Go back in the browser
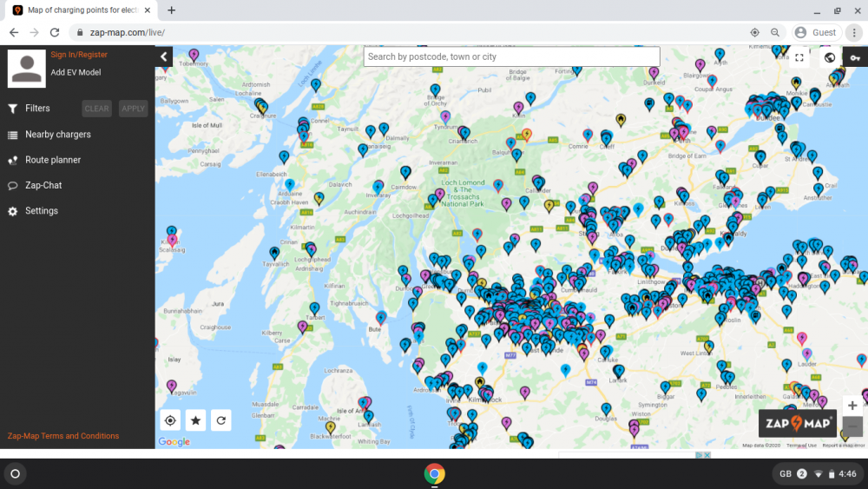This screenshot has height=489, width=868. click(14, 33)
